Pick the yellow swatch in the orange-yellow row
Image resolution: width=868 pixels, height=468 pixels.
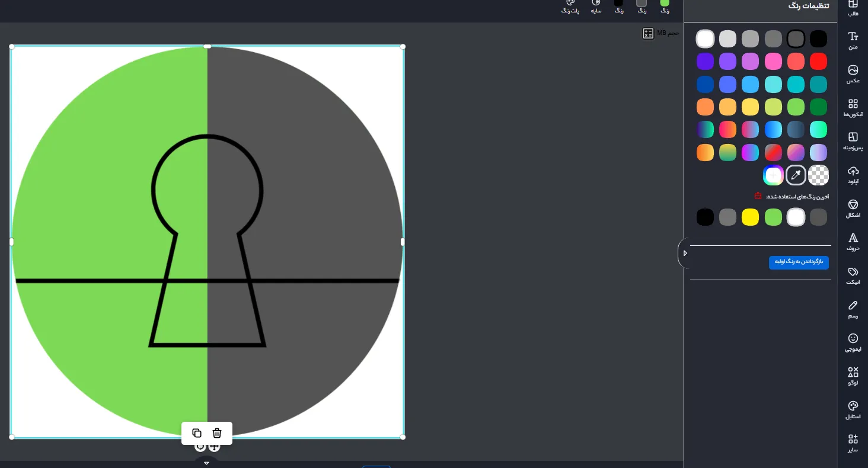click(751, 107)
